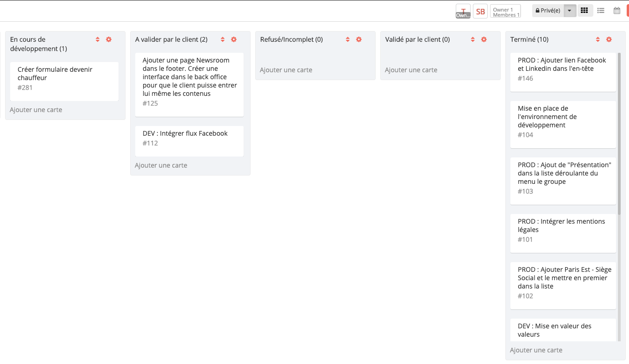Viewport: 629px width, 364px height.
Task: Click sort arrows on En cours de développement
Action: (x=97, y=39)
